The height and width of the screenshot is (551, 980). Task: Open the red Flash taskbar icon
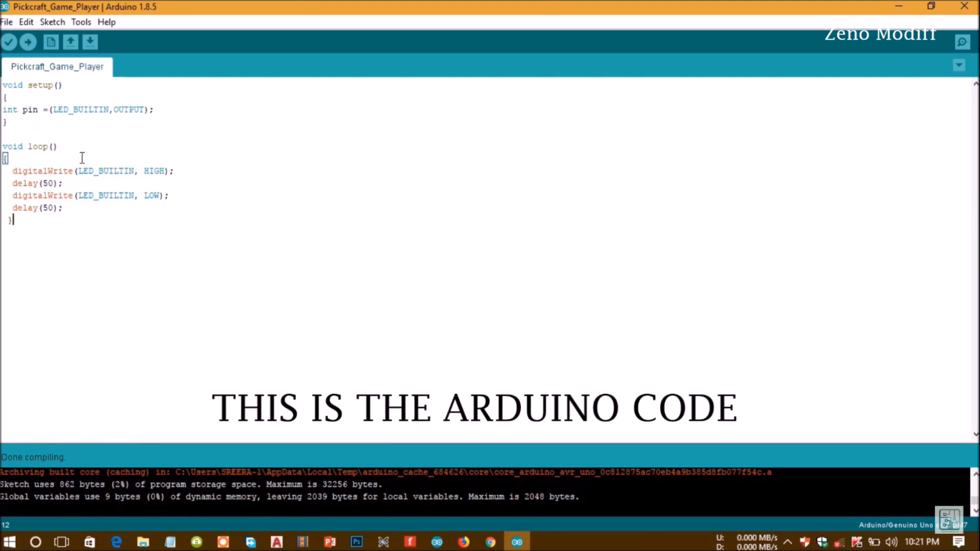click(410, 542)
